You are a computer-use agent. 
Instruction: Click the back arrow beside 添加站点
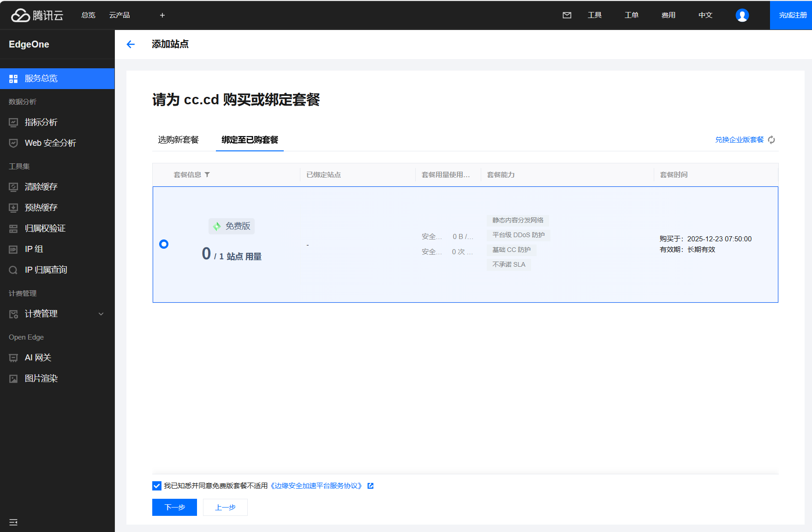coord(131,44)
